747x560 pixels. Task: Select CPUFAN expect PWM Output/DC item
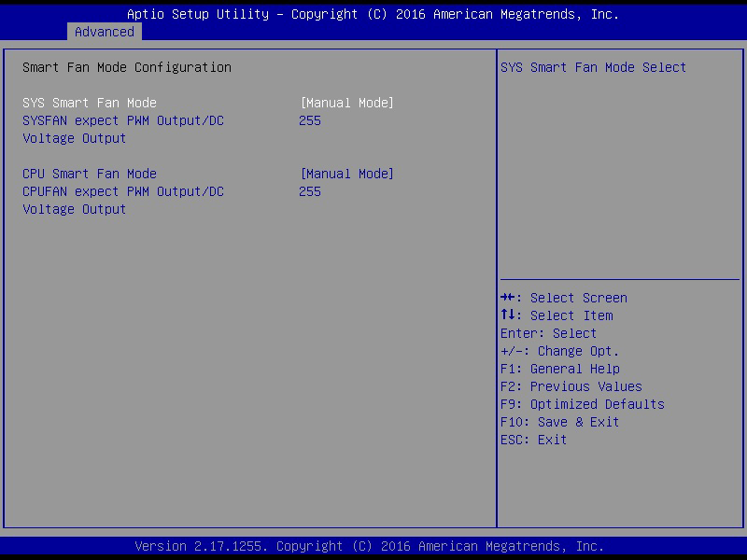[x=123, y=201]
